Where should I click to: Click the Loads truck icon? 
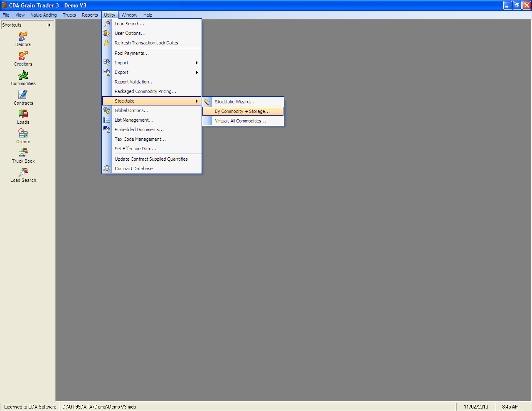pyautogui.click(x=23, y=114)
